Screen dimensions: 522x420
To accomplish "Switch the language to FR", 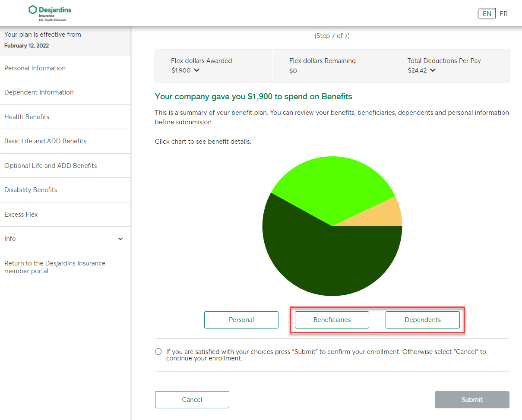I will (x=503, y=13).
